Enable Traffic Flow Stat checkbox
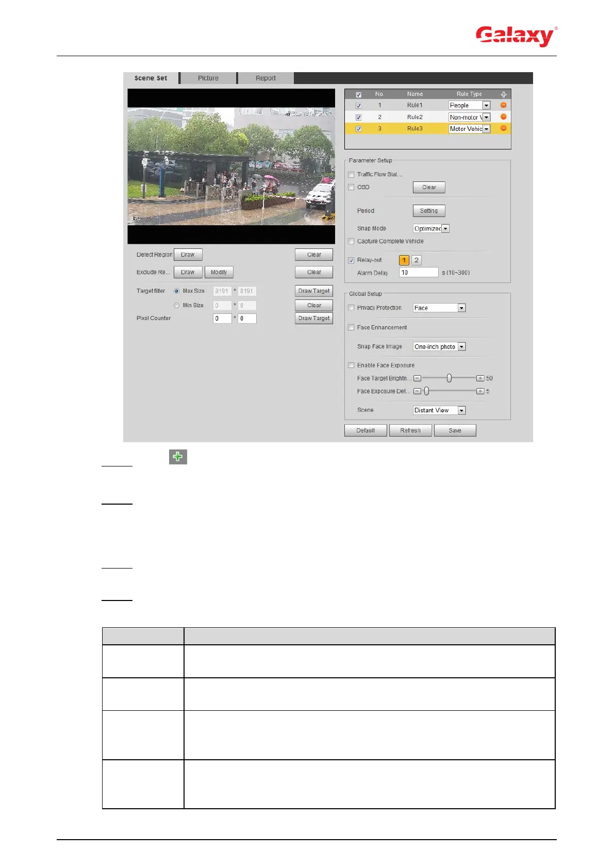Image resolution: width=614 pixels, height=868 pixels. 351,175
